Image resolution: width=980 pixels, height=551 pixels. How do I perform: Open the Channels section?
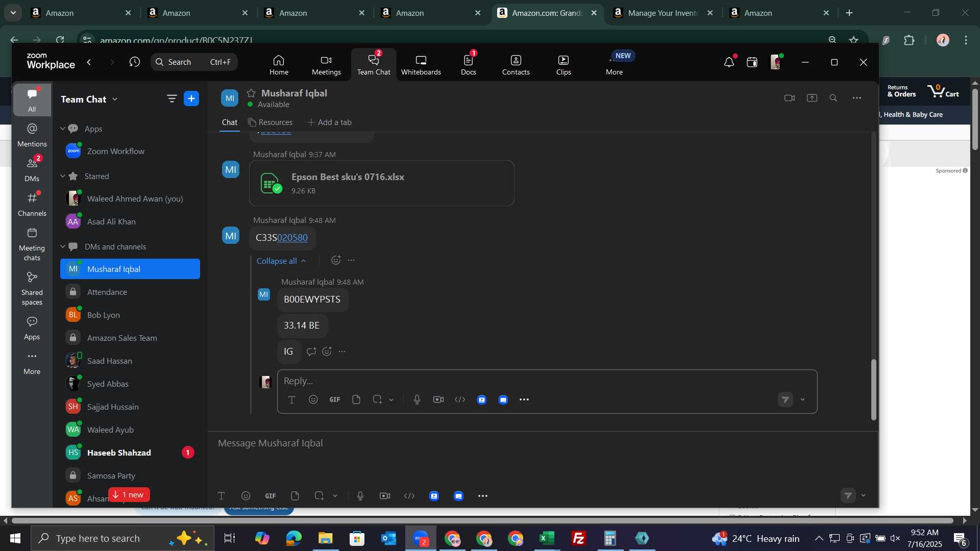coord(32,205)
